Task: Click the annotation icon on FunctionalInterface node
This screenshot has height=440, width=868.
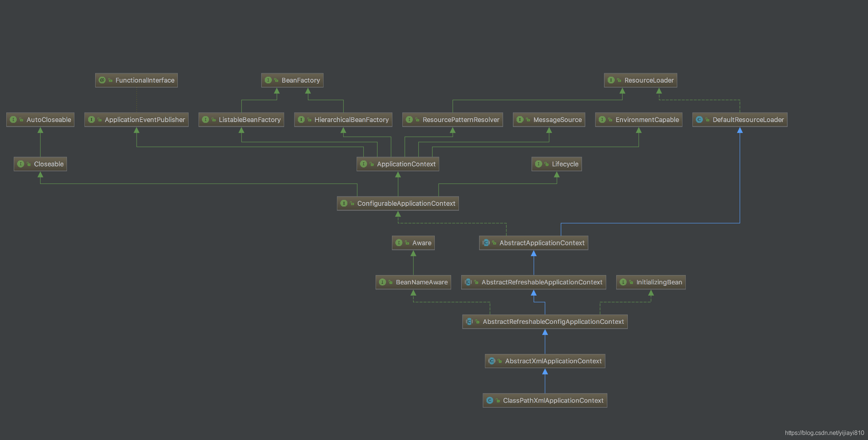Action: [x=102, y=80]
